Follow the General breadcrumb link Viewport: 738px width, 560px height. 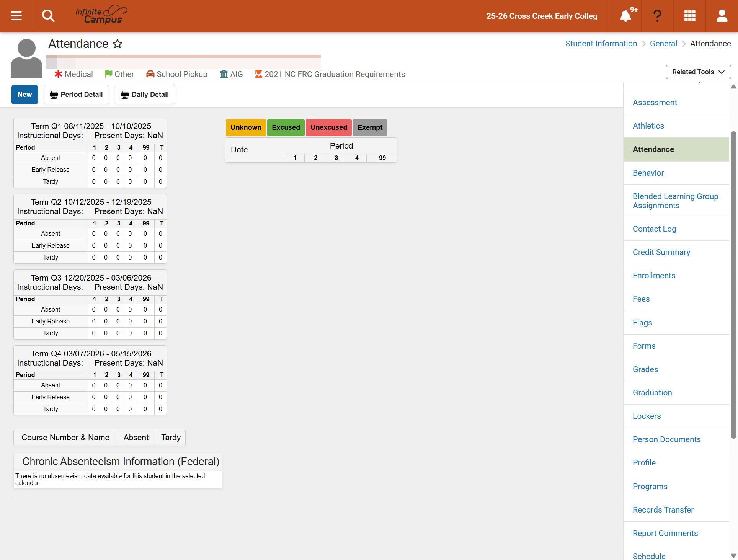tap(663, 44)
